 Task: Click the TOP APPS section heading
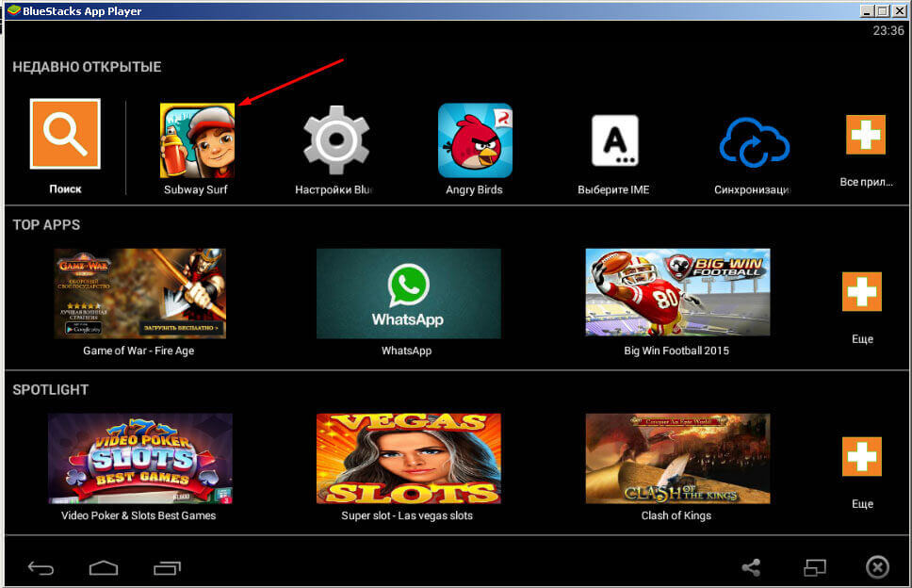(46, 225)
